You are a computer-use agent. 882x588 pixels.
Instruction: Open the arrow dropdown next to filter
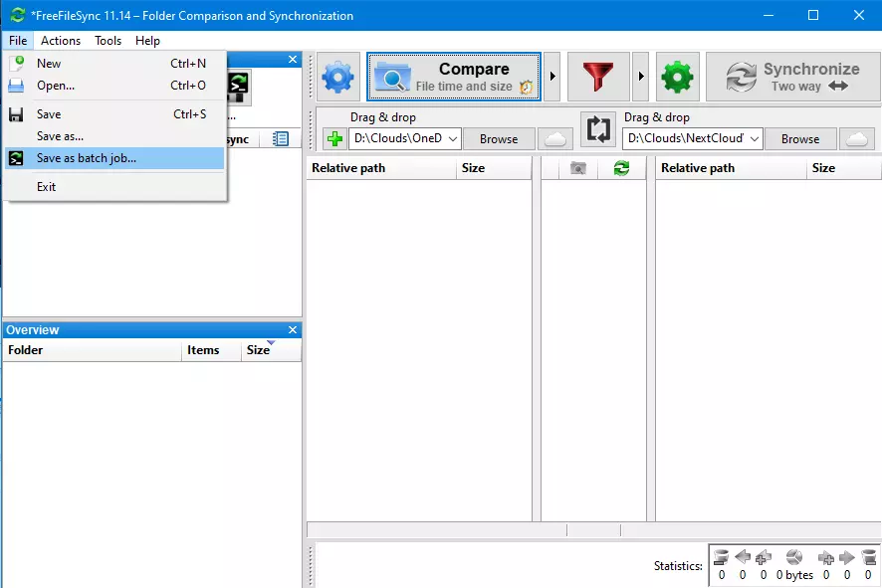tap(641, 78)
